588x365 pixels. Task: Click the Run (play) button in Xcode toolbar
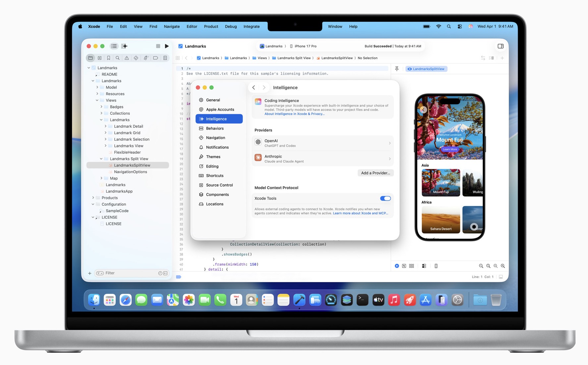[x=167, y=46]
